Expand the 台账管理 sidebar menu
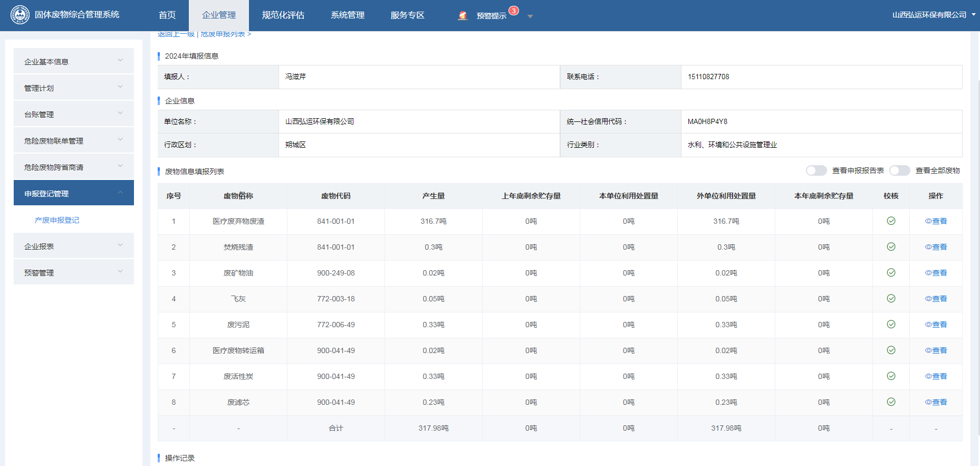Viewport: 980px width, 466px height. [73, 114]
